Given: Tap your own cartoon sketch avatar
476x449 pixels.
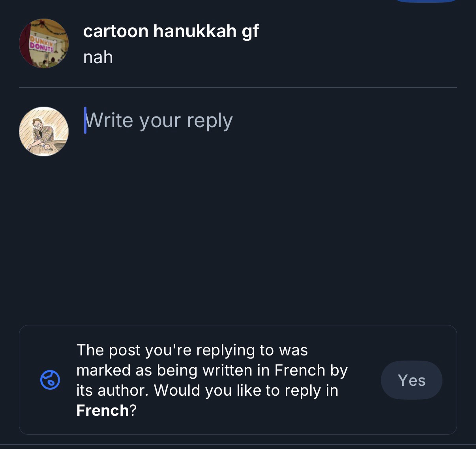Looking at the screenshot, I should click(x=44, y=132).
